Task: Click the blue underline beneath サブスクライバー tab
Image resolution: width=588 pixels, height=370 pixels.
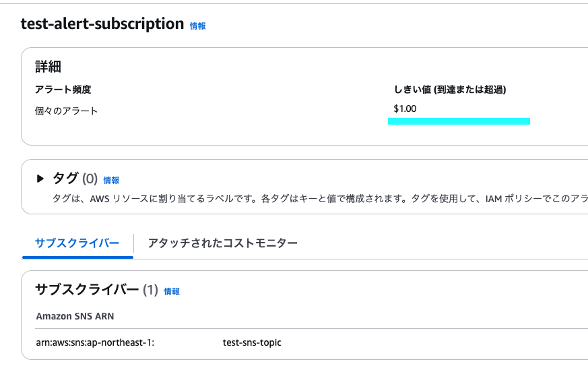Action: point(77,257)
